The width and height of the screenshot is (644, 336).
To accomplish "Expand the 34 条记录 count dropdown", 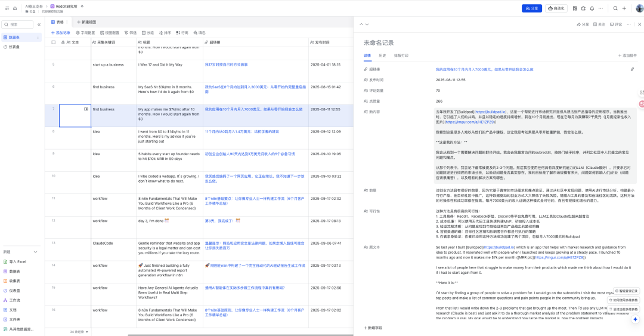I will point(79,331).
